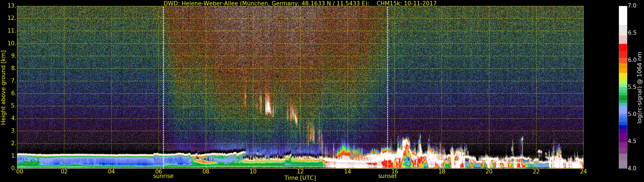644x182 pixels.
Task: Click the sunrise label below the time axis
Action: point(163,176)
